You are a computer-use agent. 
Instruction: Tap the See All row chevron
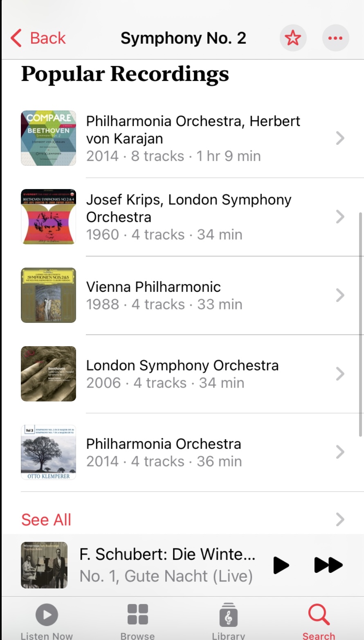click(340, 520)
